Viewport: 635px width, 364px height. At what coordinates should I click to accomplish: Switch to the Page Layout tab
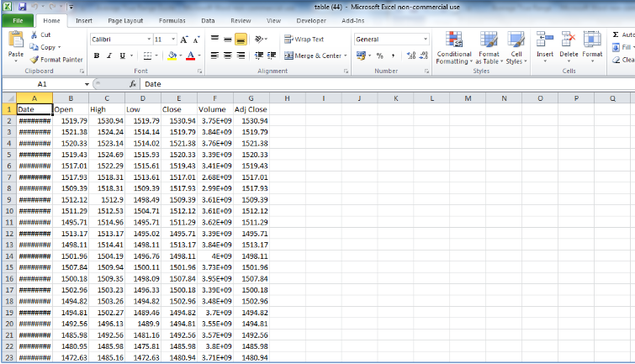point(125,19)
